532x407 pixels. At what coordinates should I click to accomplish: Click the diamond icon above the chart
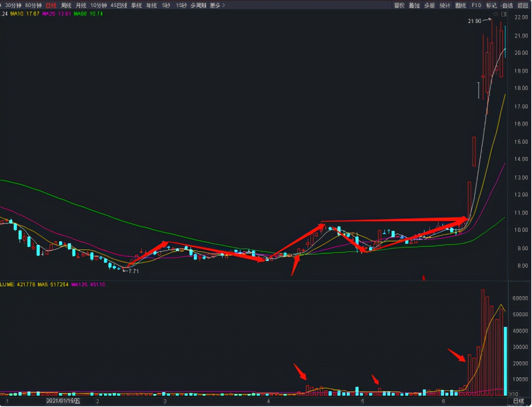[x=496, y=14]
